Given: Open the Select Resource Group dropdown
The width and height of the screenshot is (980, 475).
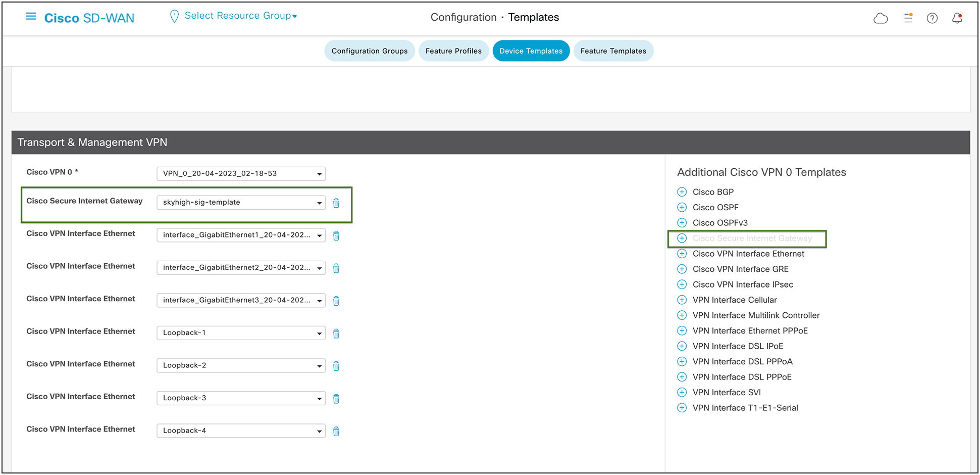Looking at the screenshot, I should click(x=241, y=16).
